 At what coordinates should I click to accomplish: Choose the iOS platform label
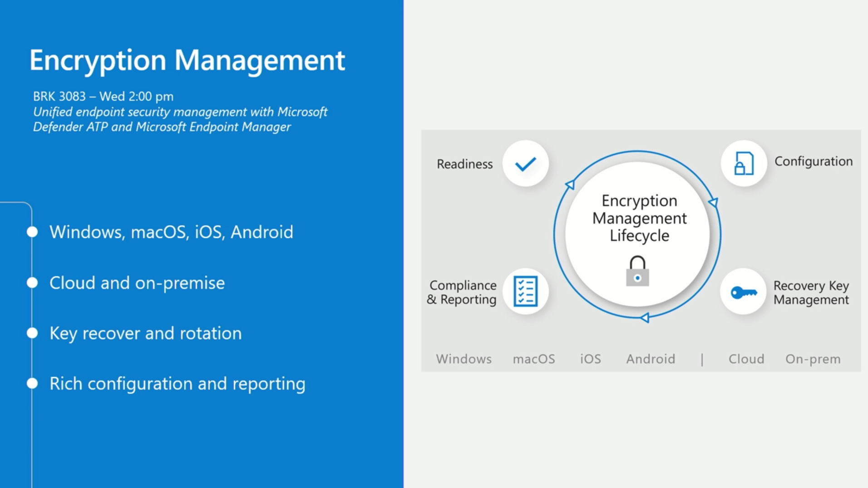pos(591,359)
